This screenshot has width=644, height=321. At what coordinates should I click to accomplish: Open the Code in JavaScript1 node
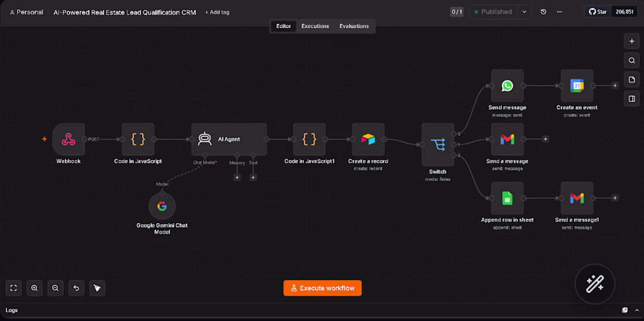click(309, 139)
